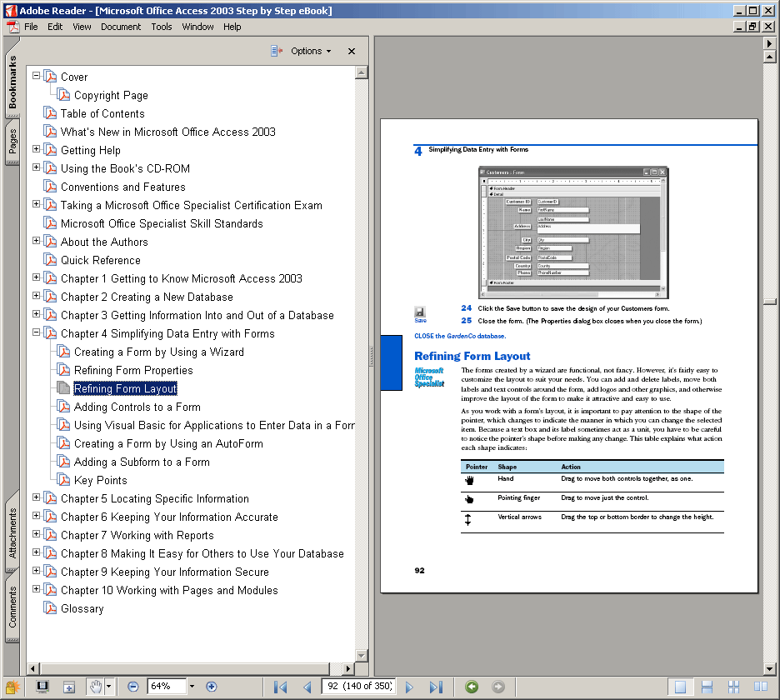Expand the Chapter 1 bookmark
The image size is (780, 700).
point(37,277)
